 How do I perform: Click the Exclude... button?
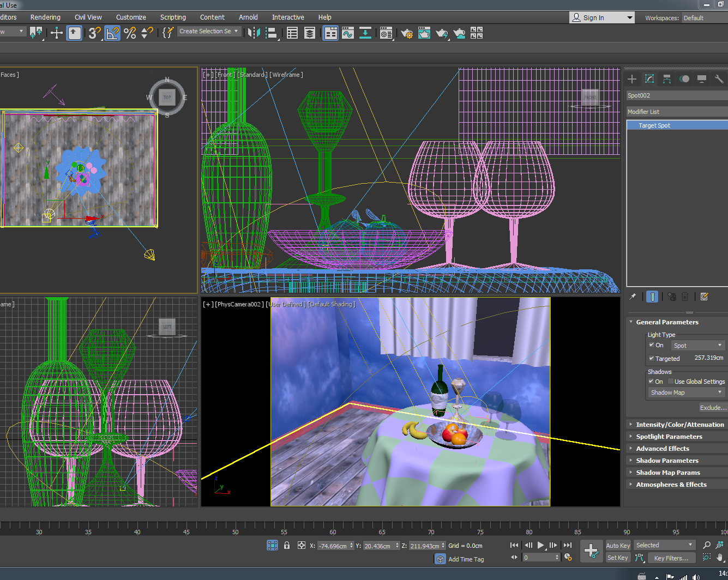tap(713, 408)
